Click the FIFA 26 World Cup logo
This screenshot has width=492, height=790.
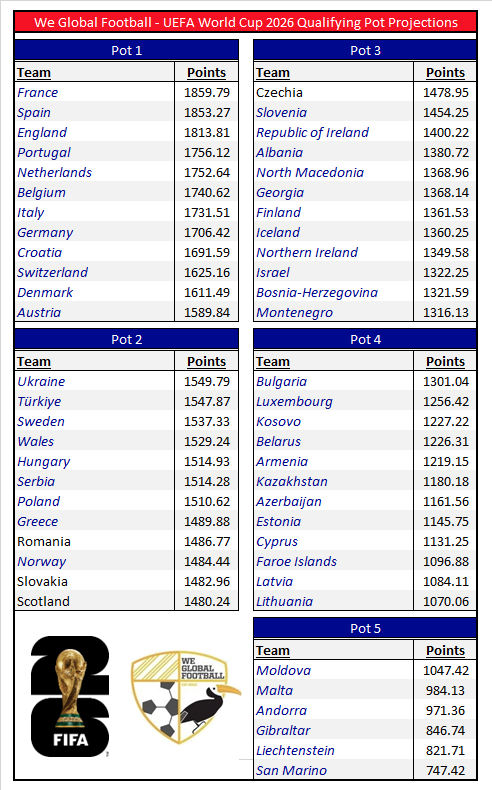pyautogui.click(x=70, y=696)
